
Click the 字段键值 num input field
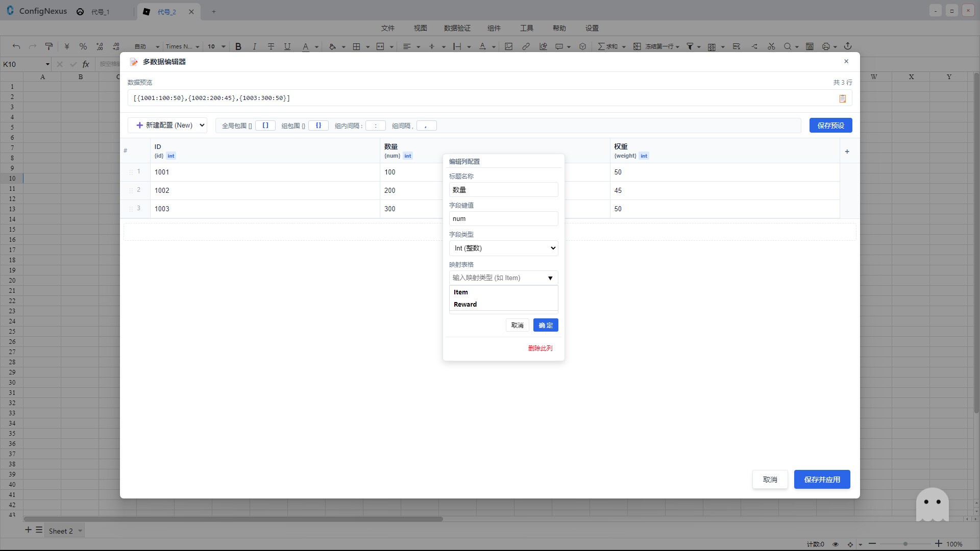coord(503,219)
